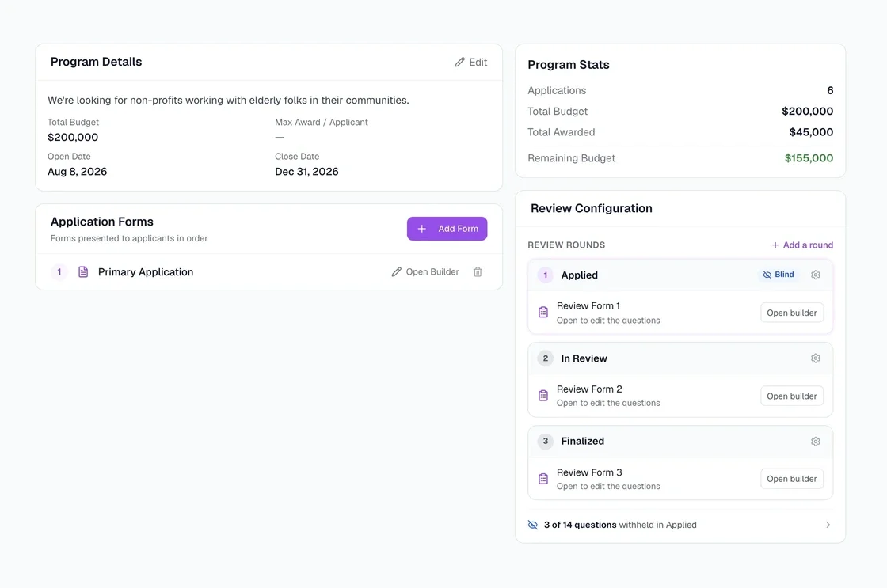Click the Program Details heading

tap(96, 62)
